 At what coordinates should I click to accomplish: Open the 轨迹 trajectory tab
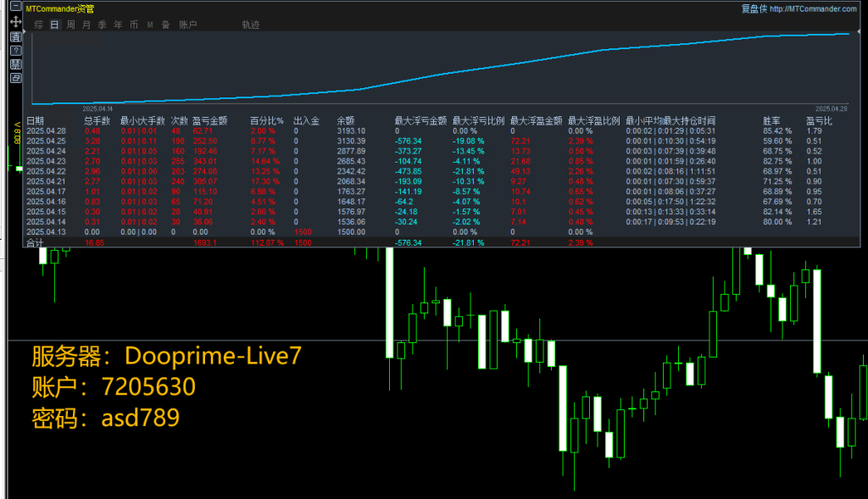coord(251,25)
